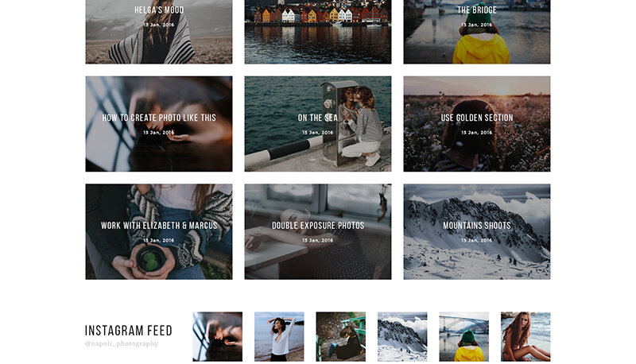
Task: Open Mountains Shoots post
Action: coord(476,231)
